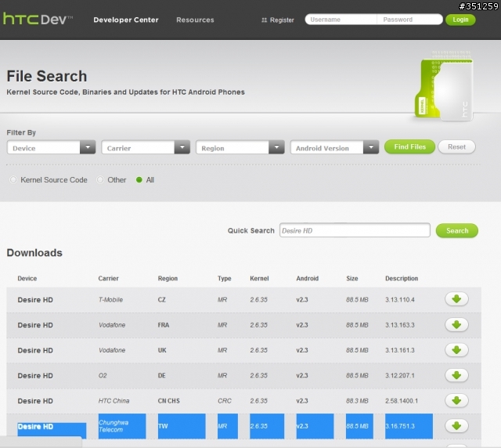Open the Resources menu
This screenshot has width=501, height=448.
pyautogui.click(x=195, y=20)
